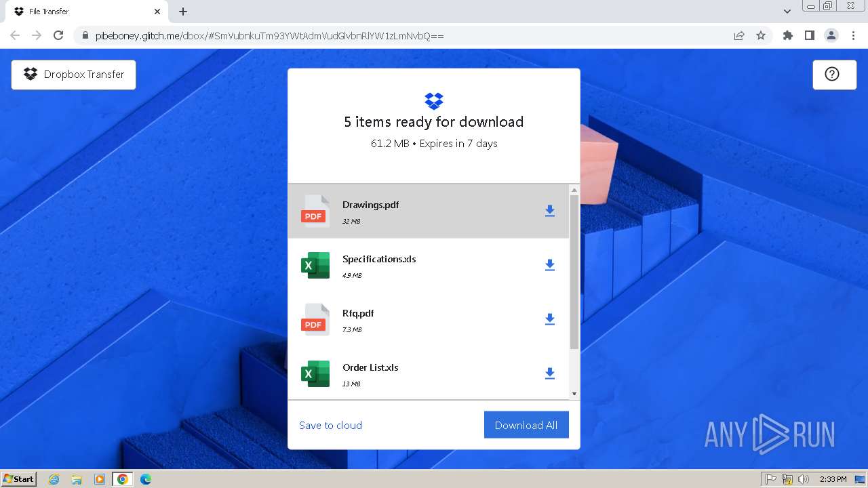Viewport: 868px width, 488px height.
Task: Open the Extensions puzzle icon
Action: [788, 35]
